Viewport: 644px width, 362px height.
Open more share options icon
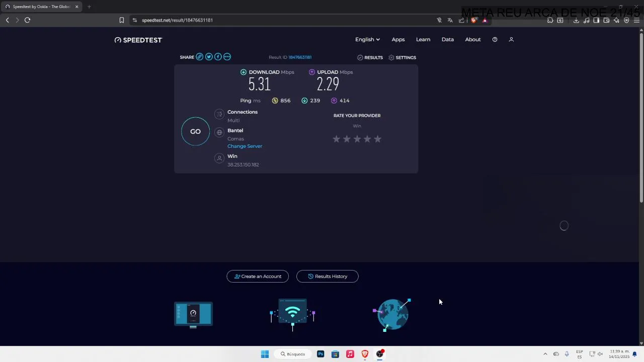tap(227, 57)
